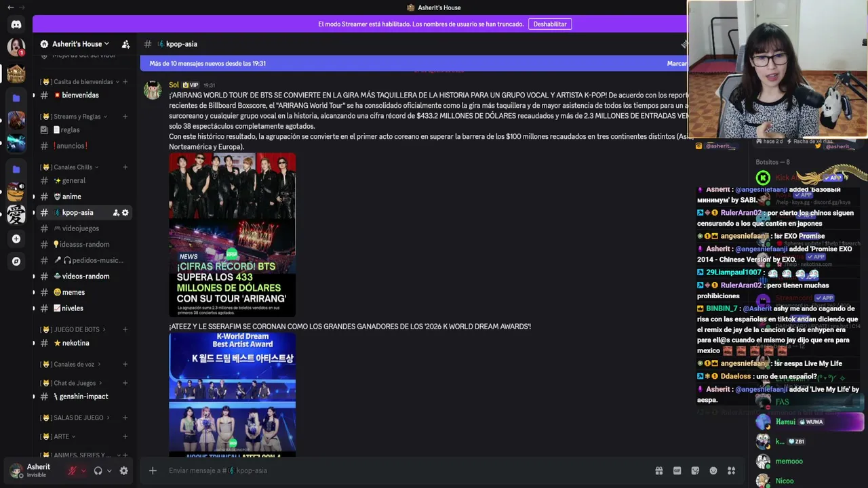Unmute the microphone
The width and height of the screenshot is (868, 488).
click(72, 470)
